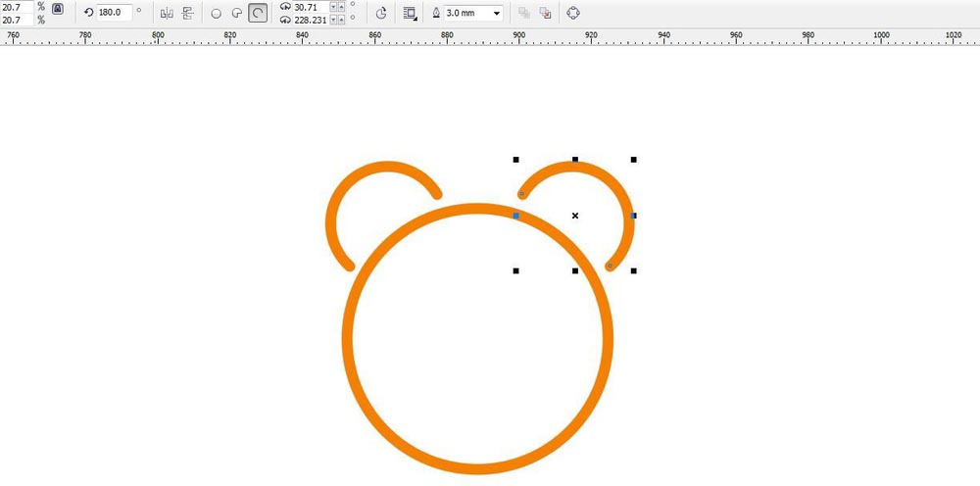Select the Arc shape mode
The width and height of the screenshot is (980, 486).
[258, 14]
